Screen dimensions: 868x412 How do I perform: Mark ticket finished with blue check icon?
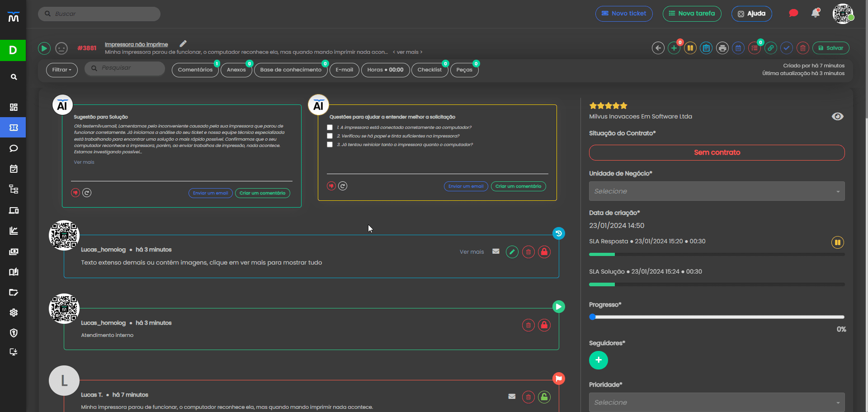[x=787, y=48]
